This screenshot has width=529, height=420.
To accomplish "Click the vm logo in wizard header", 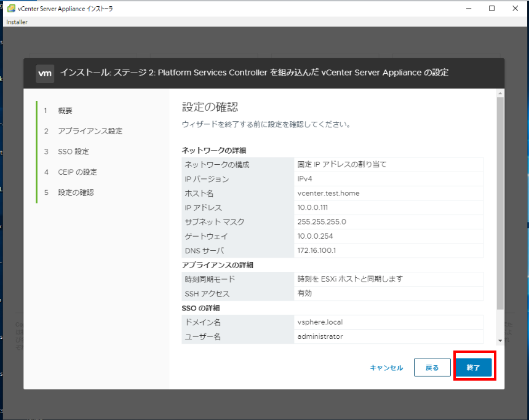I will (45, 73).
